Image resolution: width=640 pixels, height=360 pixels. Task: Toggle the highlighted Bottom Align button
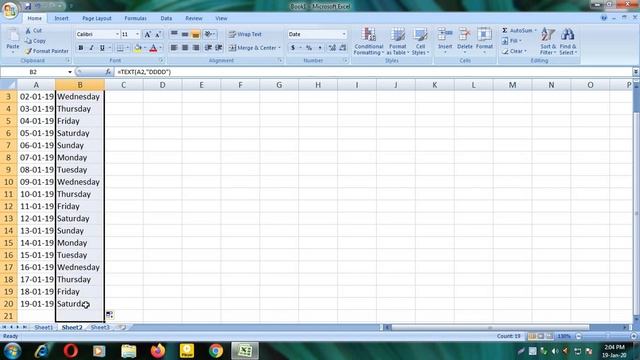click(196, 34)
